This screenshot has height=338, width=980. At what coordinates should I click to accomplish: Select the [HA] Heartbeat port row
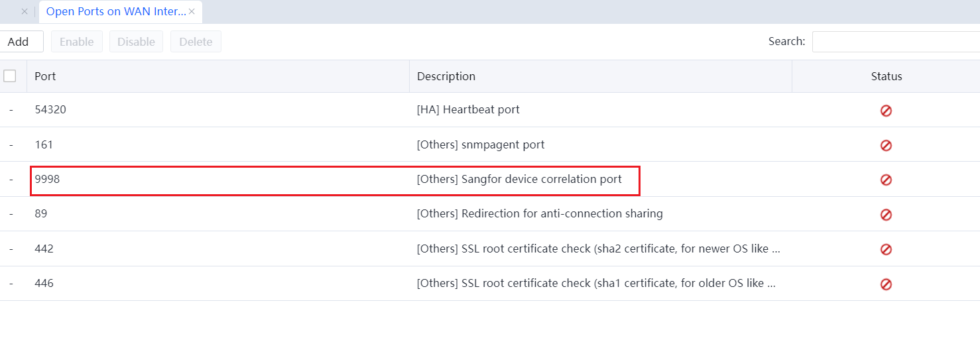tap(467, 110)
